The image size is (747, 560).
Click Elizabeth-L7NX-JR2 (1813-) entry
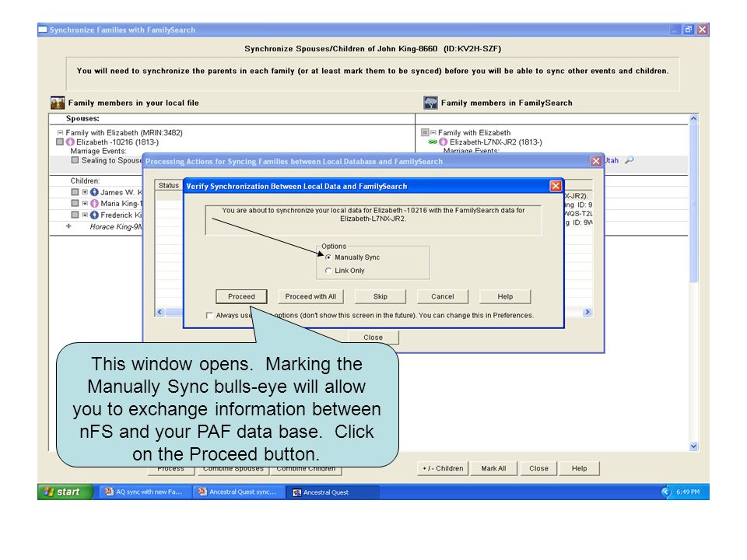[496, 142]
